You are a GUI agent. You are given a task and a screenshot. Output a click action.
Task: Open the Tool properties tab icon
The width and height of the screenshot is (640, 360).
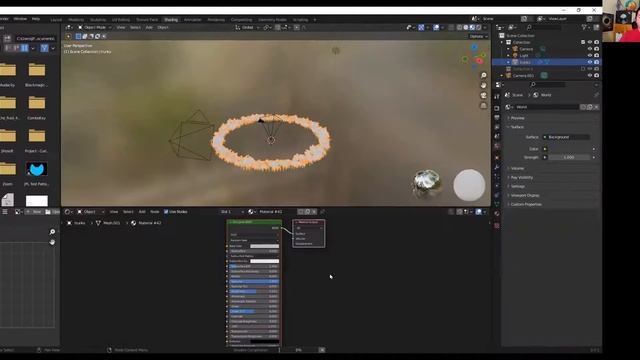tap(497, 97)
